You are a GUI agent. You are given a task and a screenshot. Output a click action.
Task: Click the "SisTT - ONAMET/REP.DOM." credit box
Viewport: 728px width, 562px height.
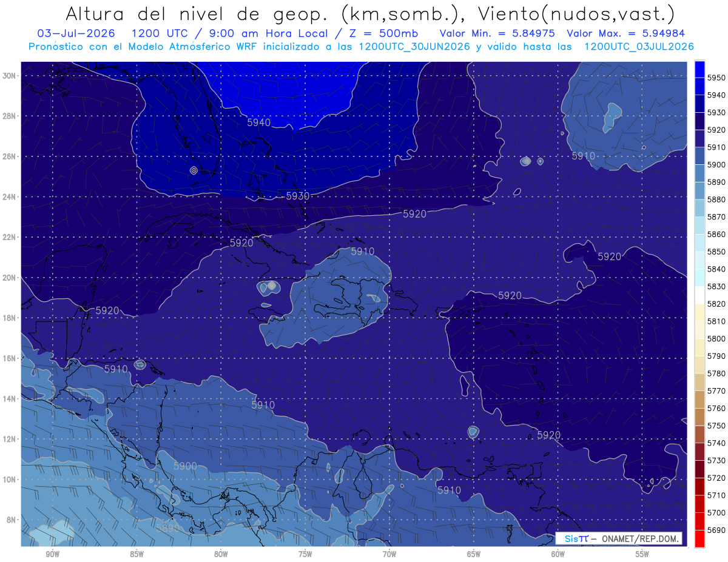tap(619, 538)
